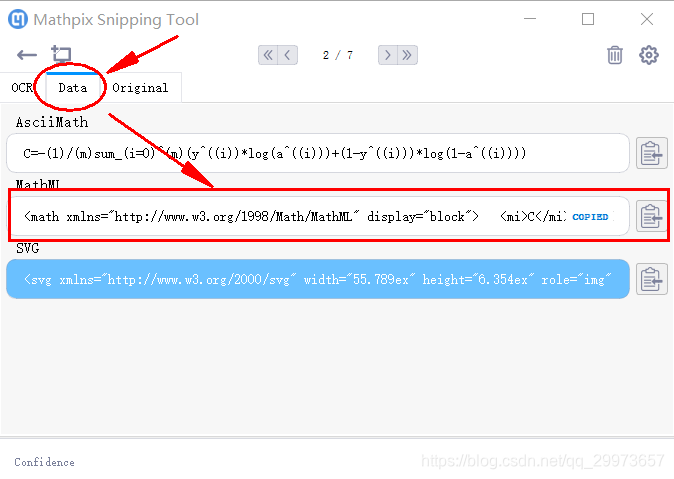Click the Confidence label
Image resolution: width=674 pixels, height=479 pixels.
click(44, 462)
